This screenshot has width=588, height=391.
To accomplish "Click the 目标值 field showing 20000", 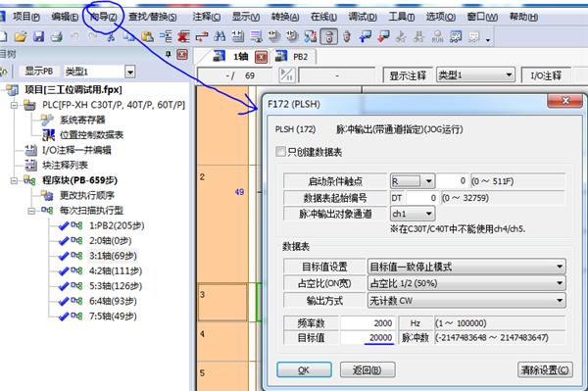I will 367,337.
